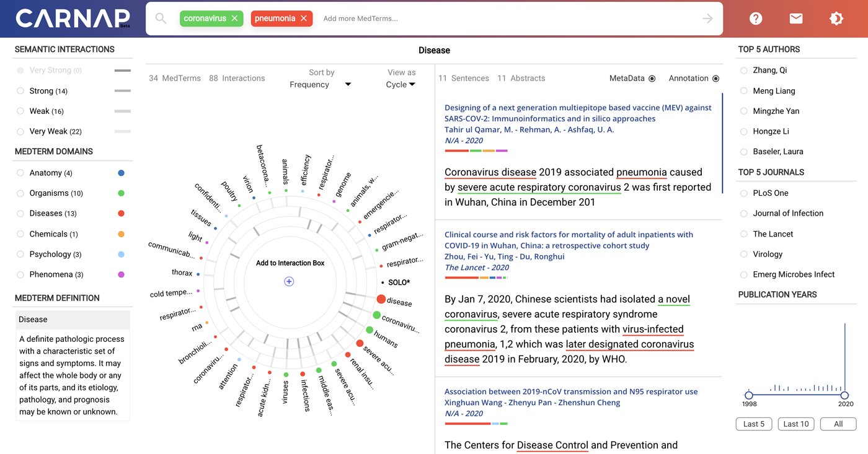Click the results panel scrollbar
This screenshot has height=454, width=868.
click(722, 144)
